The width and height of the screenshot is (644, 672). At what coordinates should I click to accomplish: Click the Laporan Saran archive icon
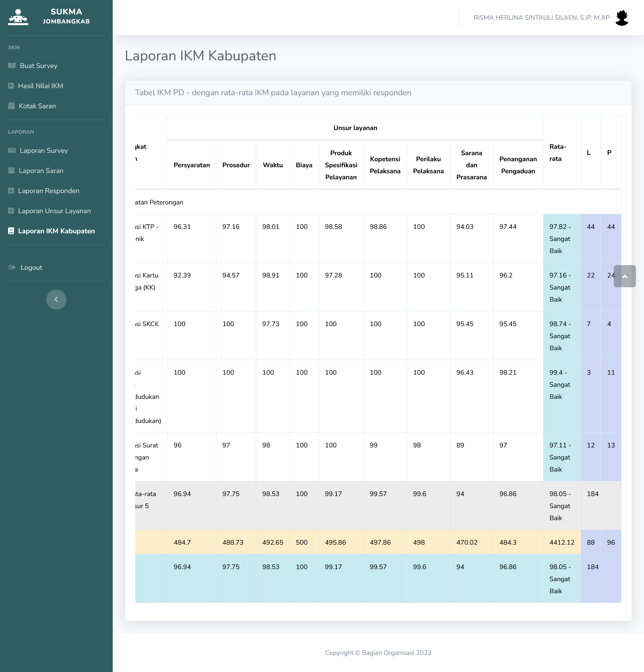[12, 171]
